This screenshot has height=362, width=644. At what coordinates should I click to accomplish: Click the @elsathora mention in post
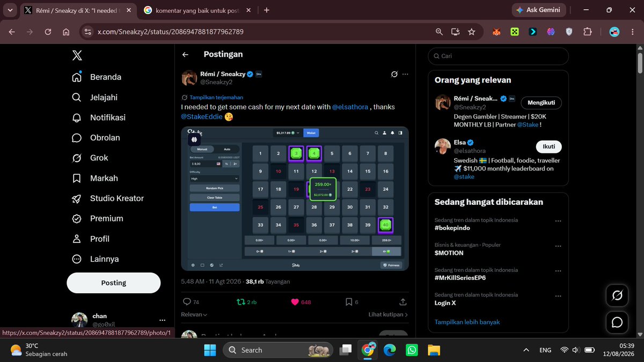350,107
